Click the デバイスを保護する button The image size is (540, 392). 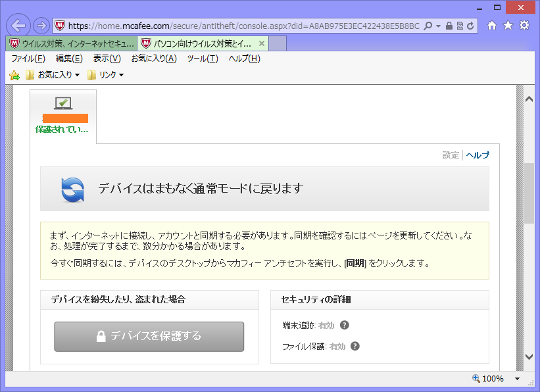(149, 337)
